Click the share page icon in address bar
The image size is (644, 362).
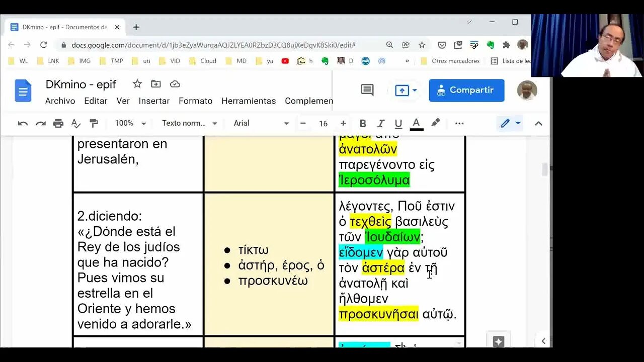(x=406, y=45)
